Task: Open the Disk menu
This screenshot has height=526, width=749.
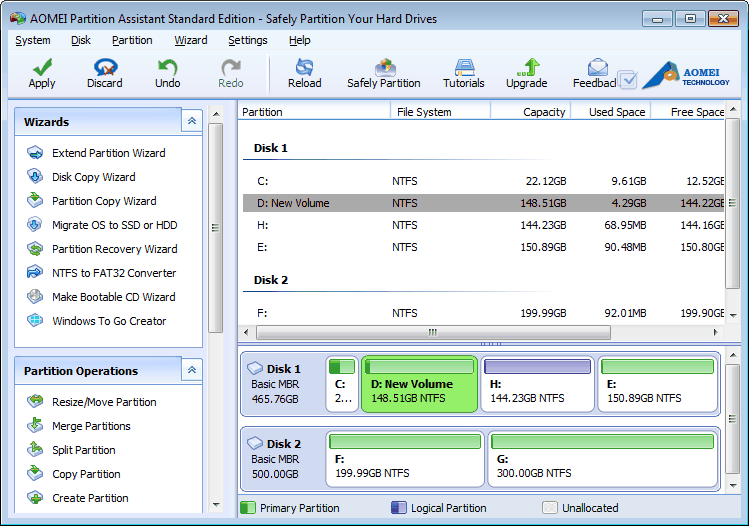Action: pos(81,41)
